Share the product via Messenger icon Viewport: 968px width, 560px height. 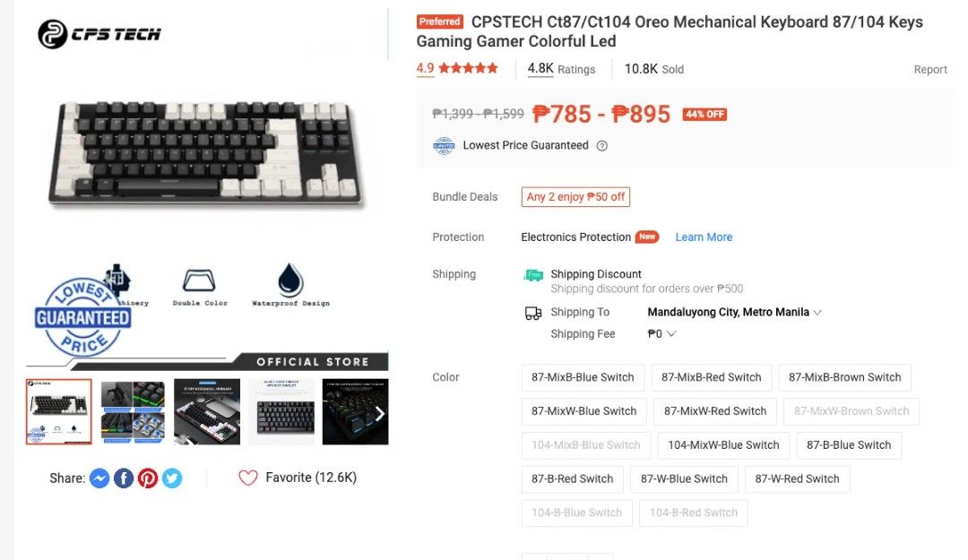click(99, 478)
